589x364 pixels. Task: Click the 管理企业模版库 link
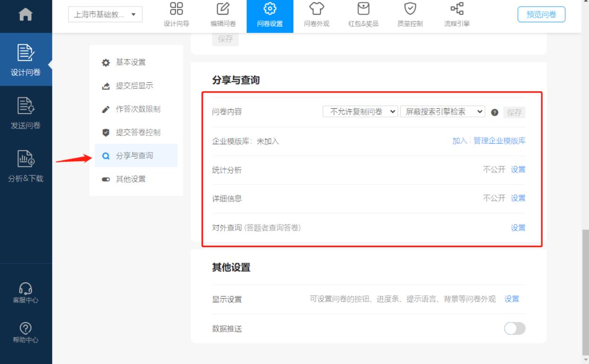point(500,141)
